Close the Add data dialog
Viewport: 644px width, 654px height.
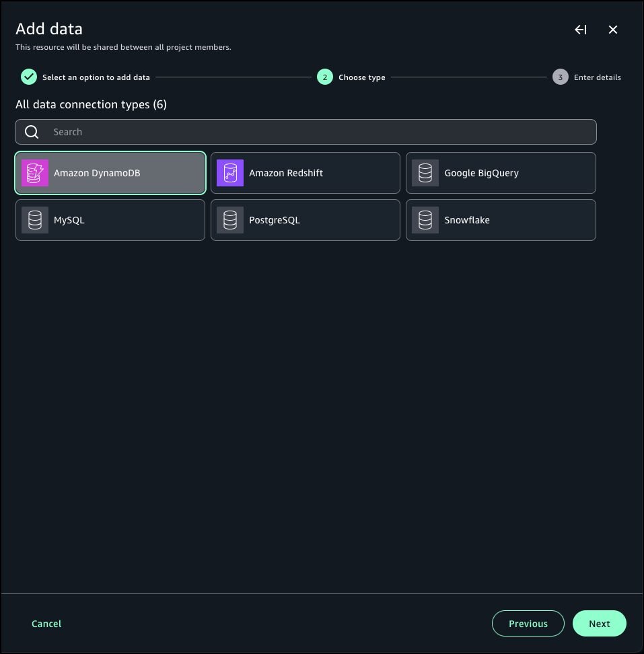click(x=613, y=30)
